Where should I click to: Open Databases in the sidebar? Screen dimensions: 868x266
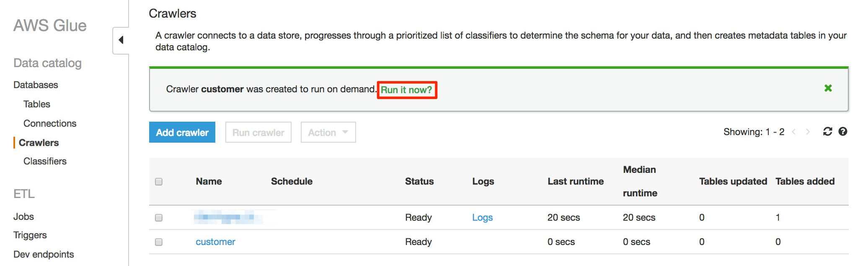pos(36,85)
